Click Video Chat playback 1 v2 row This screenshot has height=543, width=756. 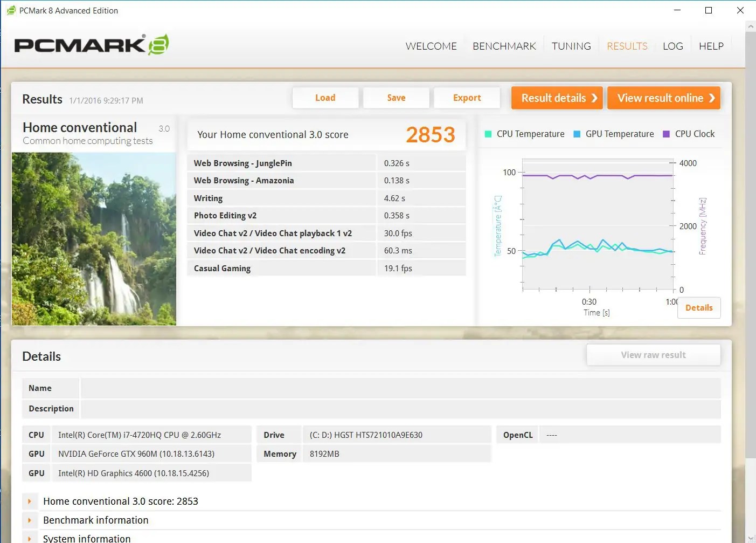click(327, 233)
